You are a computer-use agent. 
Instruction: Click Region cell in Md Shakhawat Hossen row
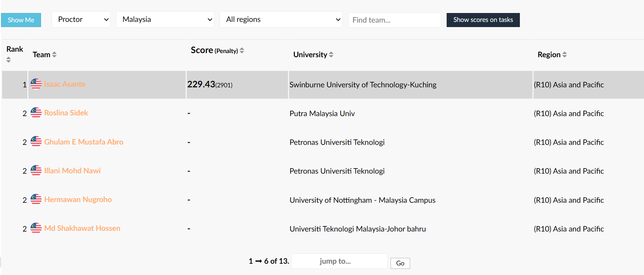tap(588, 229)
